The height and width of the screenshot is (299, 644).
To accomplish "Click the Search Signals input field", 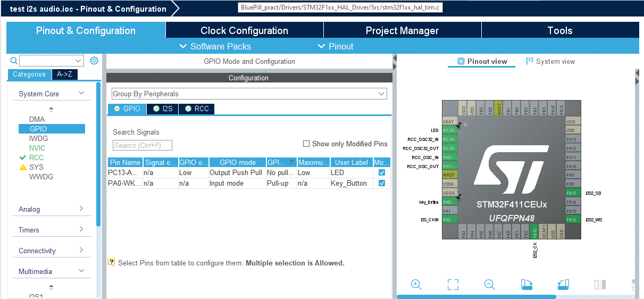I will [143, 145].
